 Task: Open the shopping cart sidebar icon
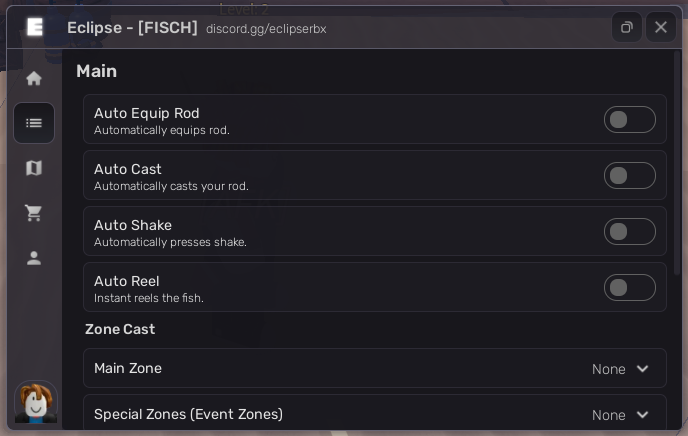point(34,213)
